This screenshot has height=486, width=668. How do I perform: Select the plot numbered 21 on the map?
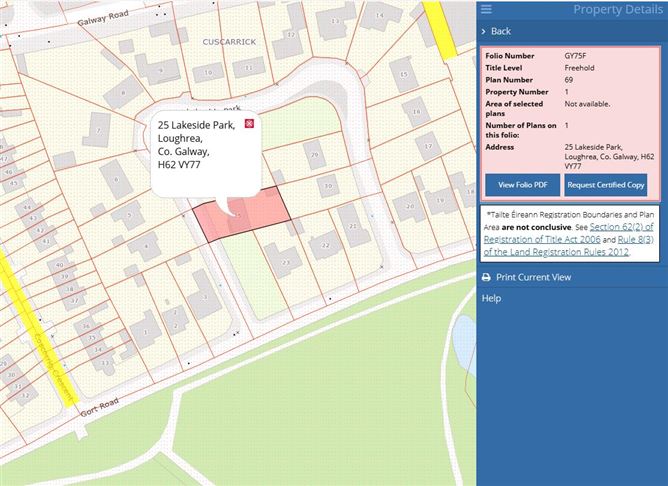point(354,226)
